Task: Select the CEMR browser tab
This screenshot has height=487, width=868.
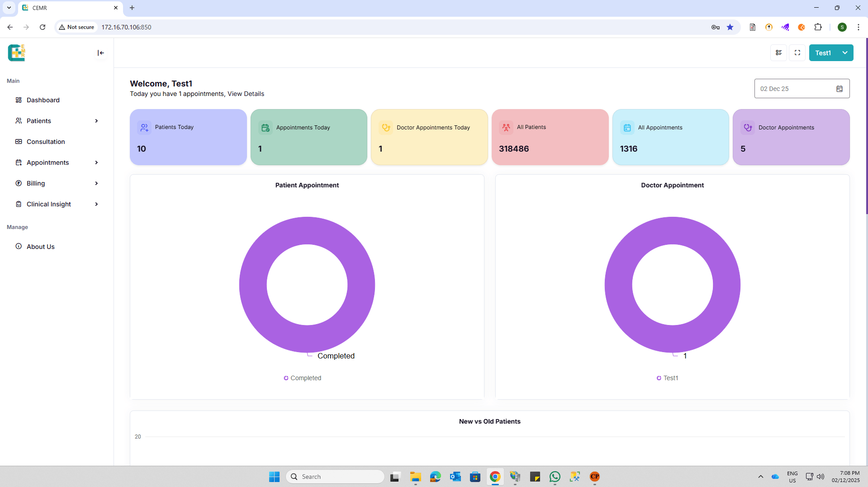Action: [x=71, y=8]
